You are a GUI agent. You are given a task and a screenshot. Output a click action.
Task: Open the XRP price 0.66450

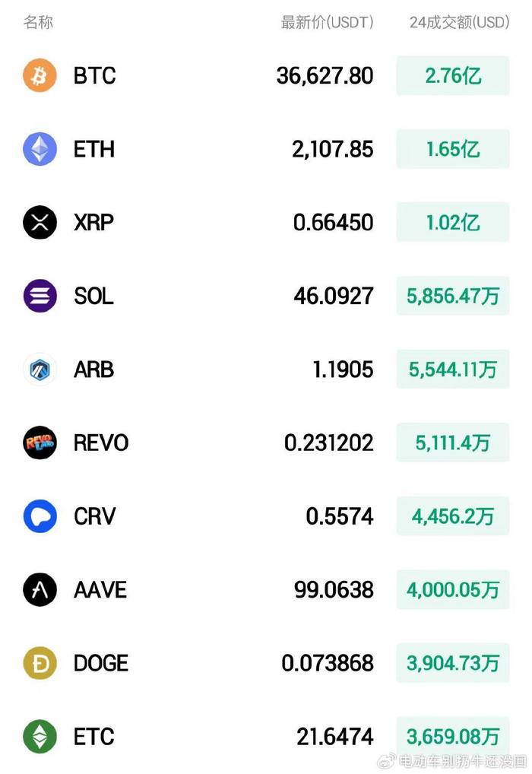click(x=333, y=223)
